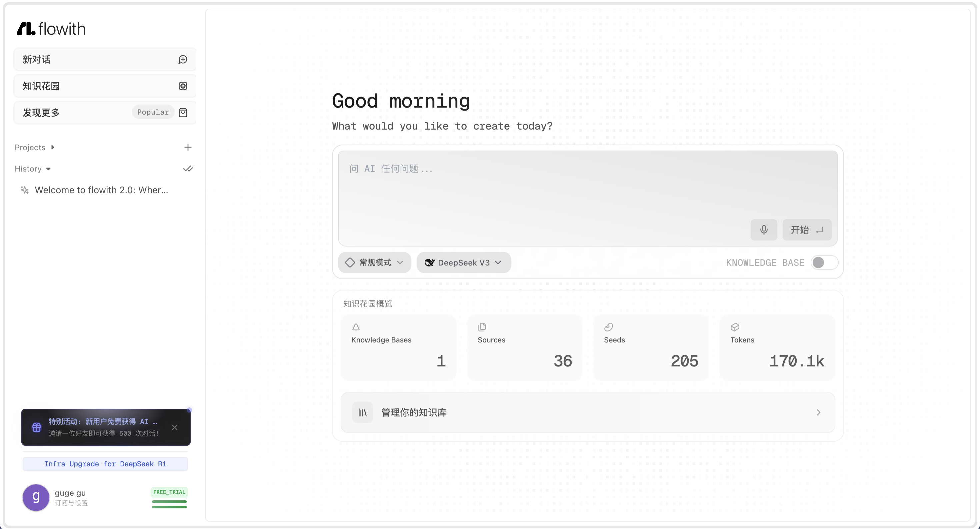Click the guge gu username
Screen dimensions: 980x529
click(x=70, y=493)
